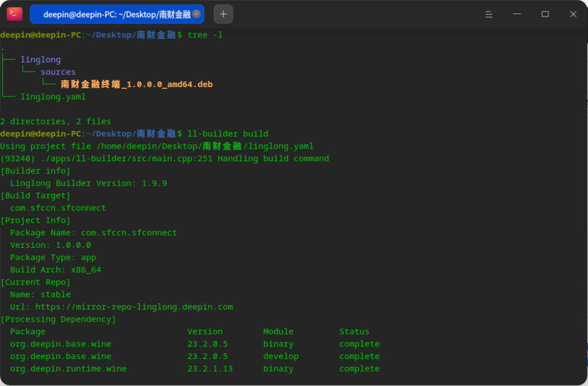The width and height of the screenshot is (588, 386).
Task: Click the terminal app icon in title bar
Action: pyautogui.click(x=14, y=14)
